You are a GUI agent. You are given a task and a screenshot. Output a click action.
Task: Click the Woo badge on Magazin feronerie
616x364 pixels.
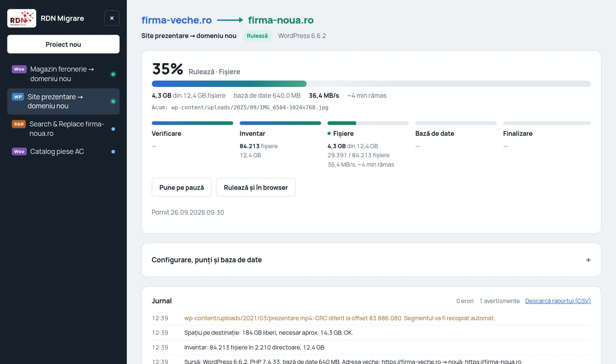coord(19,69)
